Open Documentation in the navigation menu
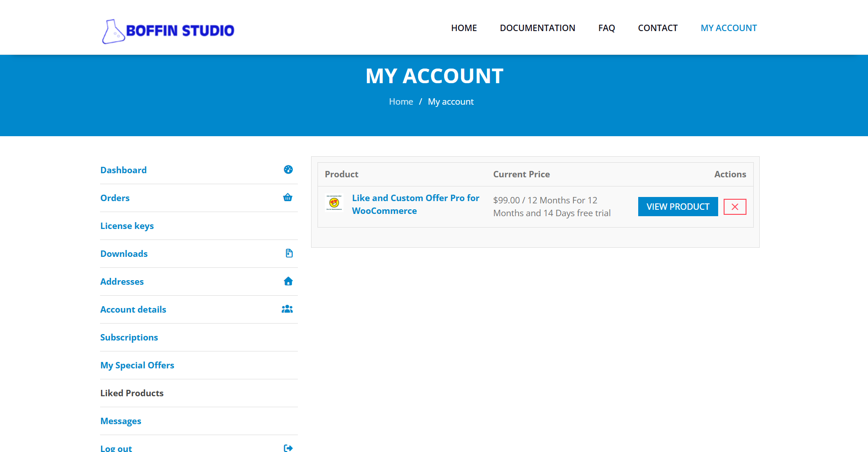868x452 pixels. coord(537,28)
